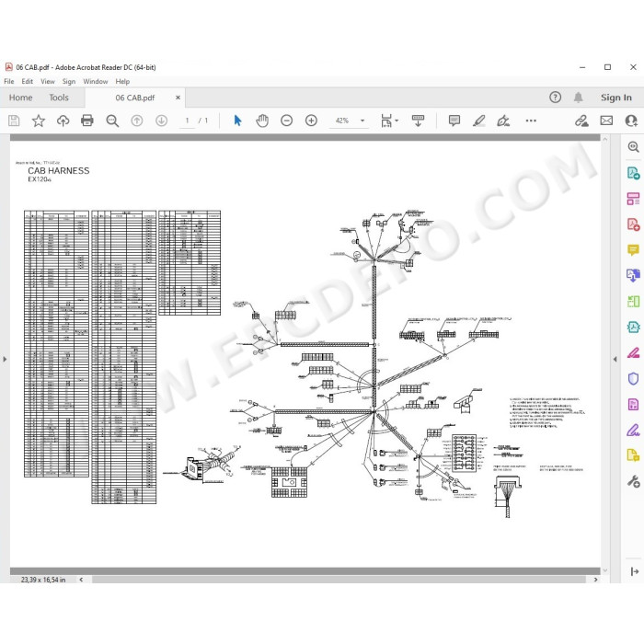Go to next page arrow
The image size is (644, 644).
coord(161,121)
